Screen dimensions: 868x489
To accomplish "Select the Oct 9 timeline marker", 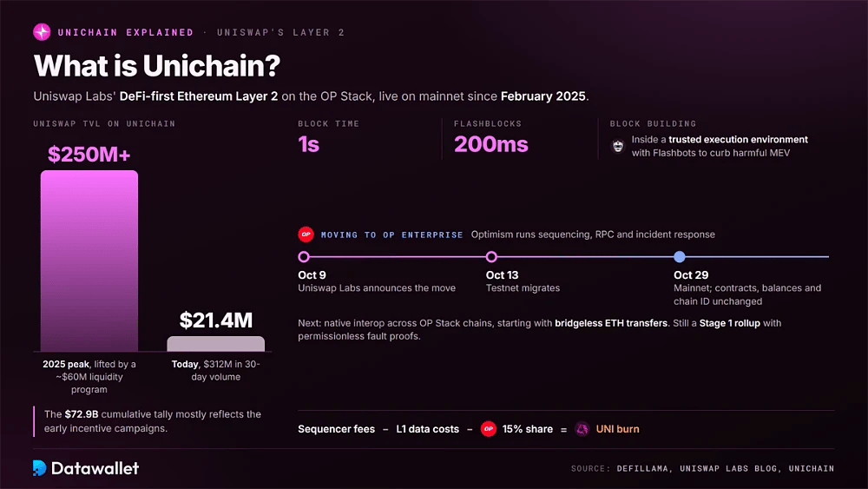I will 303,257.
